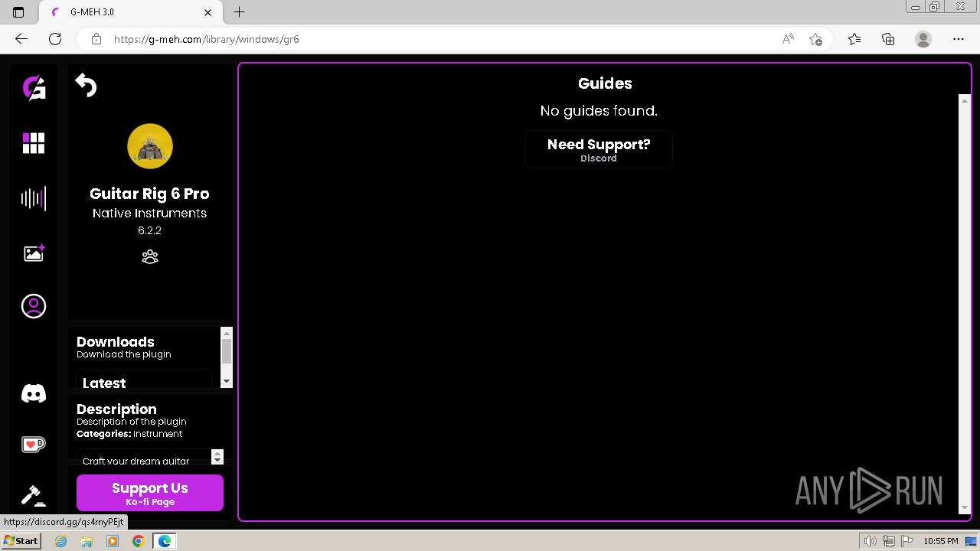This screenshot has height=551, width=980.
Task: Click the Downloads panel scrollbar down arrow
Action: pos(227,381)
